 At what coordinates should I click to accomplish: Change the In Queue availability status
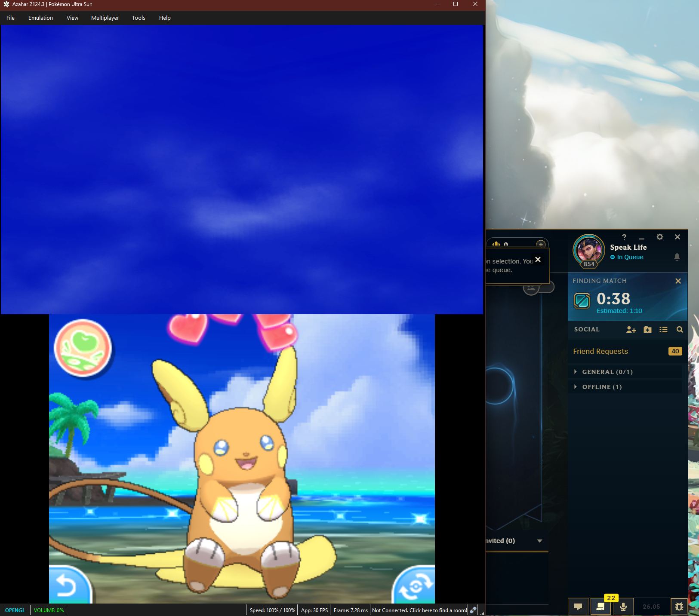627,257
